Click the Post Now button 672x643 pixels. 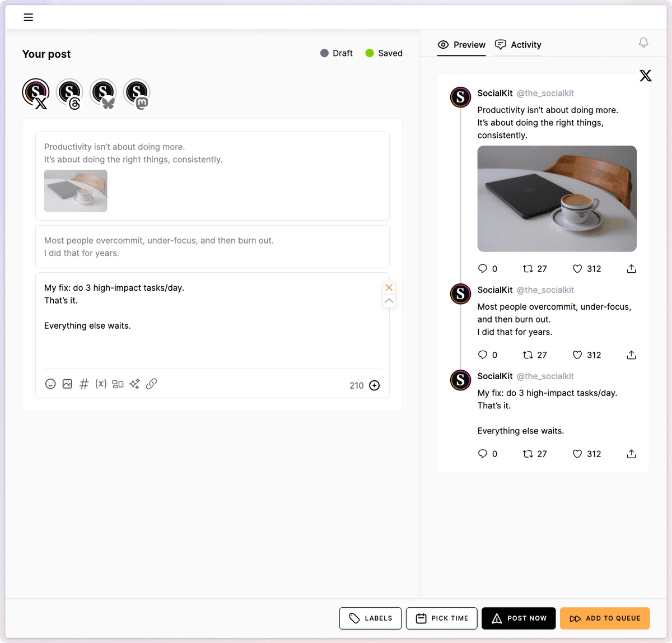tap(519, 618)
